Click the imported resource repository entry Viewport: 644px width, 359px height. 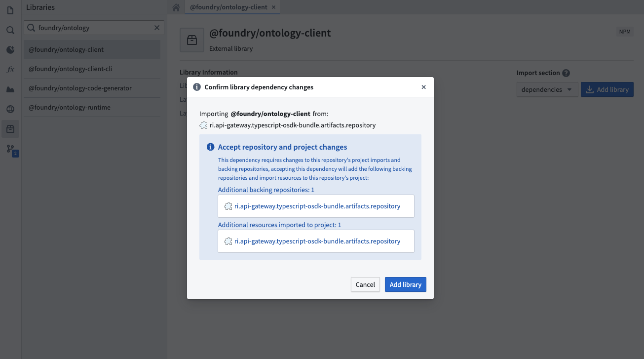[316, 241]
